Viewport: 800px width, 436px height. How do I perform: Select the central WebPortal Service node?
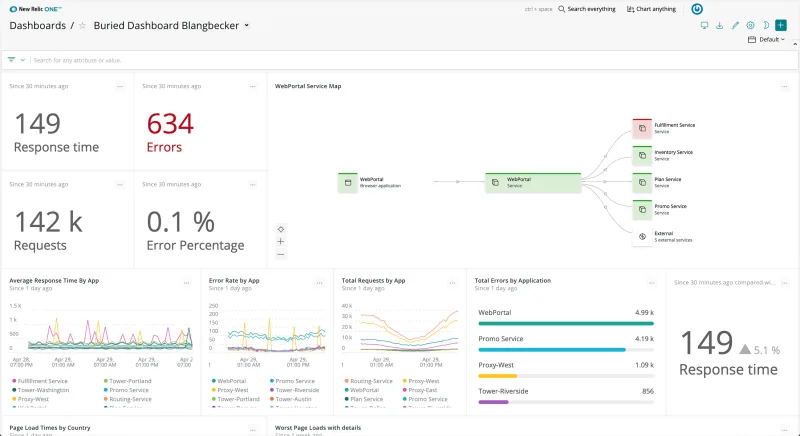(x=533, y=183)
